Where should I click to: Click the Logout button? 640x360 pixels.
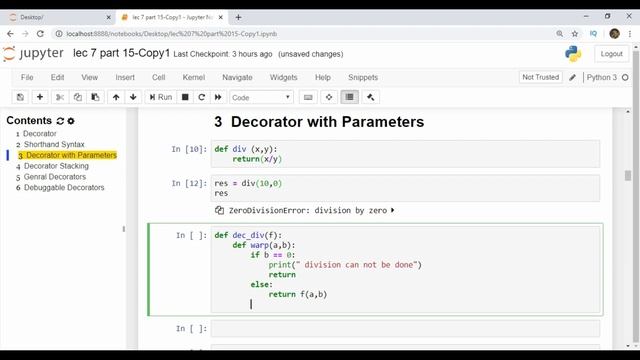(x=611, y=54)
